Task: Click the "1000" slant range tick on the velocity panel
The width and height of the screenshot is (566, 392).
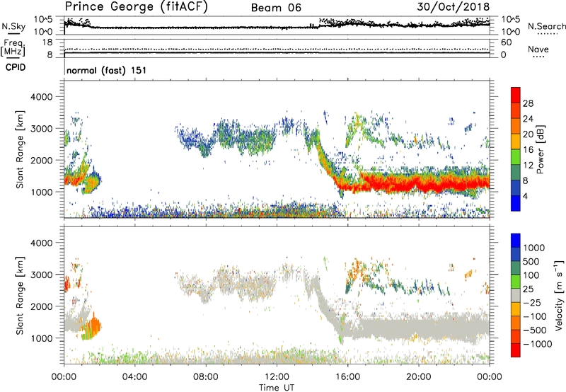Action: 41,338
